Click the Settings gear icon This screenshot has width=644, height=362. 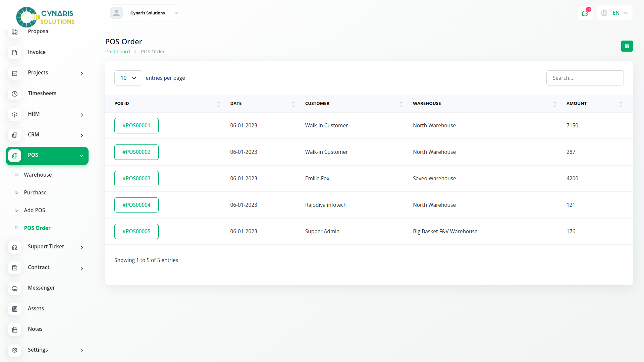pos(15,350)
